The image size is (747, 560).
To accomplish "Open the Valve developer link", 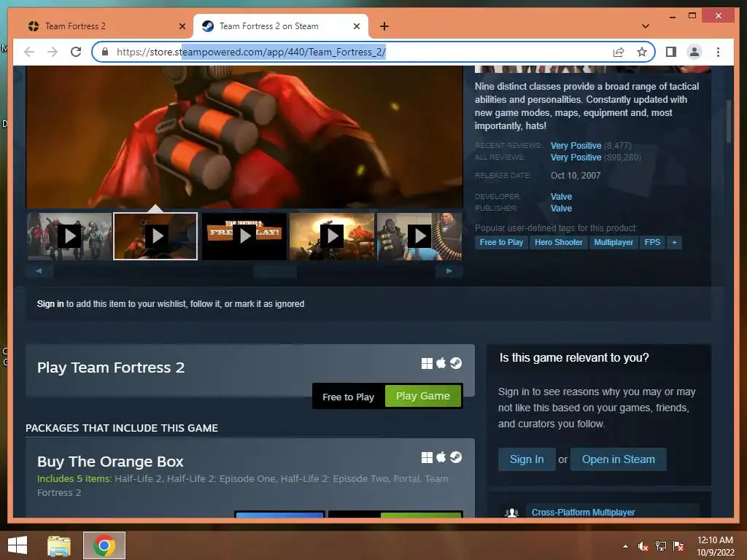I will (561, 197).
